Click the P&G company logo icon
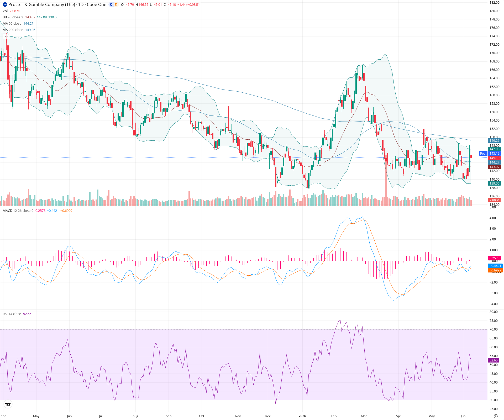504x420 pixels. (x=5, y=4)
